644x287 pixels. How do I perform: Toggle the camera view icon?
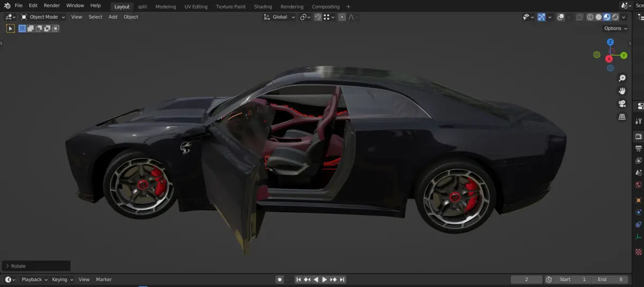coord(622,104)
